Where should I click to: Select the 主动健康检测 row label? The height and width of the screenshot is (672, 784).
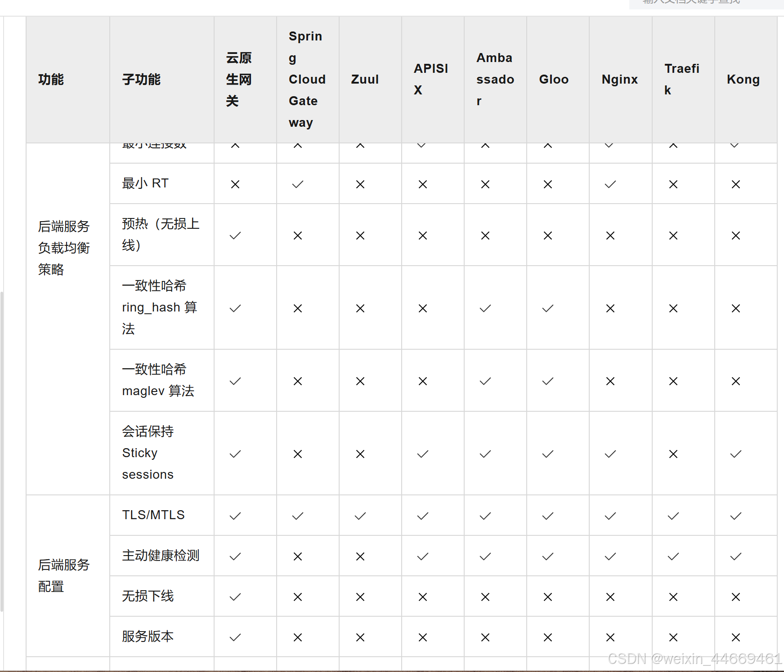(161, 556)
